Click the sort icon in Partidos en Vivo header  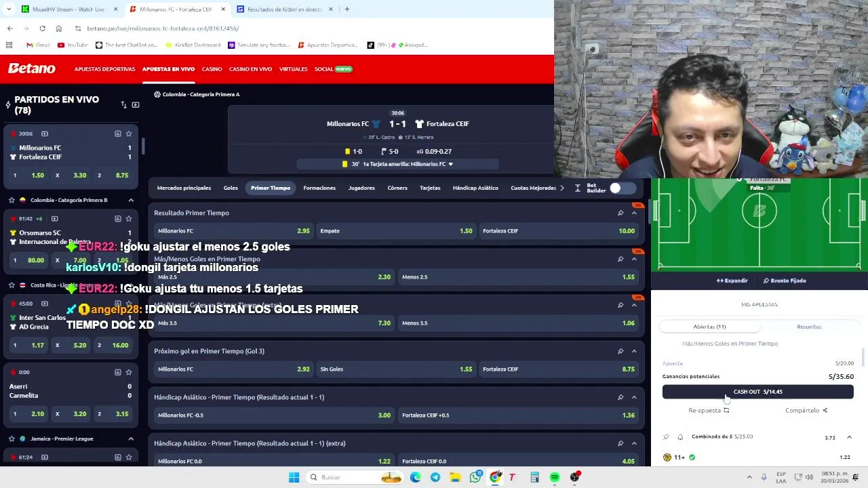(x=123, y=105)
